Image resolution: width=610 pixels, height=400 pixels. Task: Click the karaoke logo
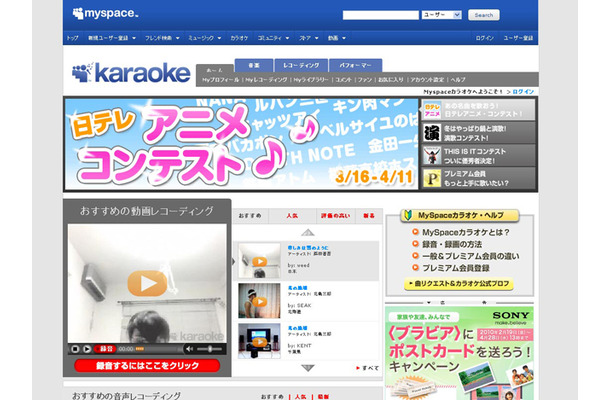point(131,73)
